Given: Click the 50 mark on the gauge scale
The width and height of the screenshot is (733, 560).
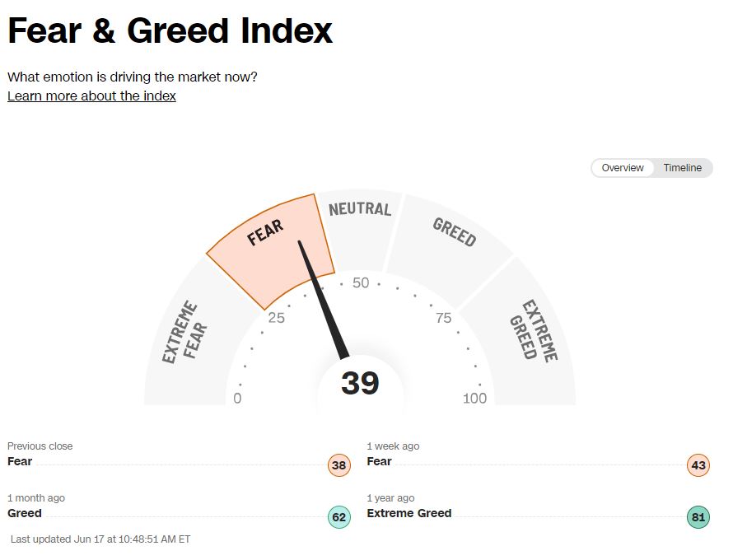Looking at the screenshot, I should tap(361, 283).
